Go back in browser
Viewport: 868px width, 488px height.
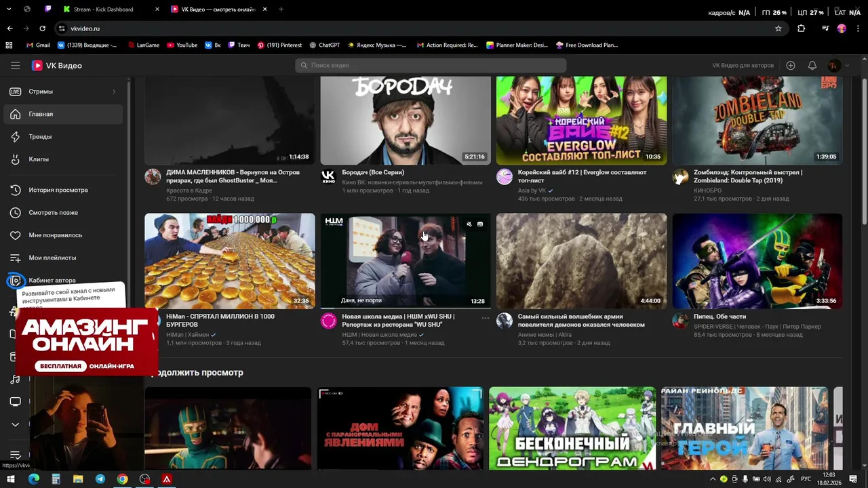click(9, 28)
